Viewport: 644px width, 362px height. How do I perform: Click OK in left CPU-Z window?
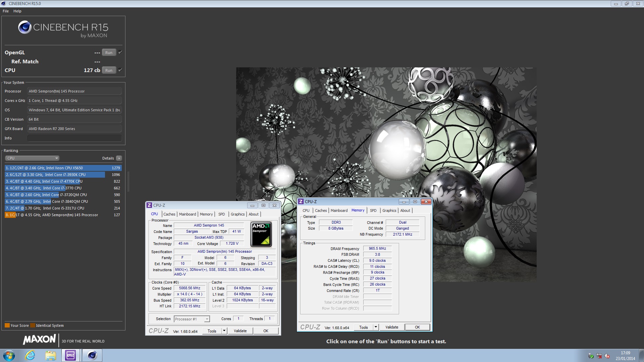click(266, 331)
